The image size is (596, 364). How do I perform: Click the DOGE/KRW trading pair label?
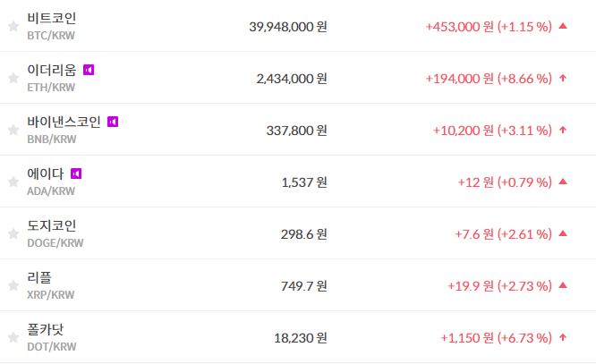pyautogui.click(x=55, y=242)
